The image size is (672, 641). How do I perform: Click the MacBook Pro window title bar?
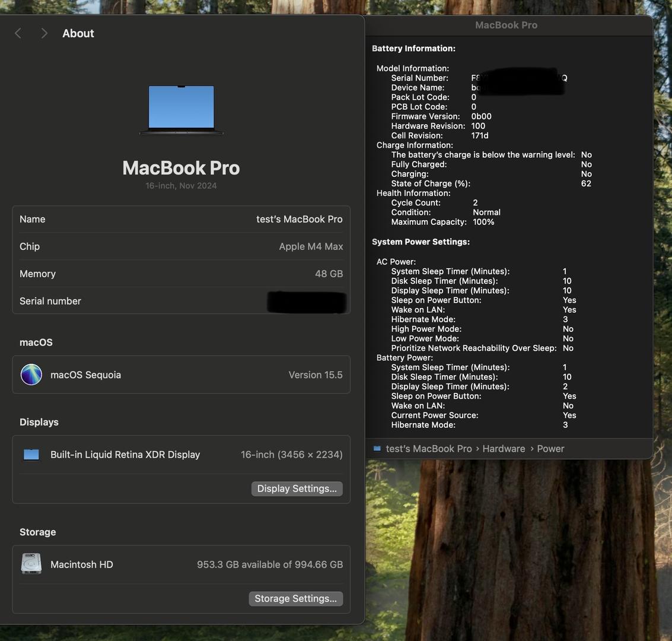pos(506,25)
